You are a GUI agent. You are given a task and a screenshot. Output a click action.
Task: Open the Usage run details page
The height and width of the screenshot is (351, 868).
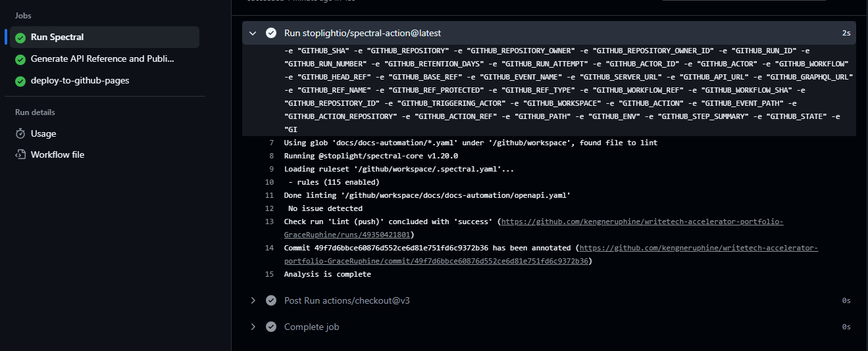(43, 133)
